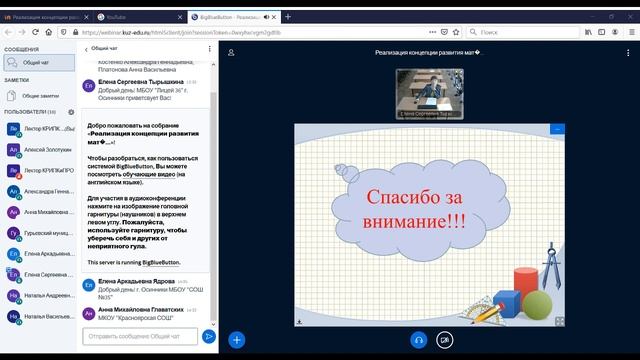Open the обучающие видео link
Viewport: 640px width, 360px height.
click(x=149, y=174)
